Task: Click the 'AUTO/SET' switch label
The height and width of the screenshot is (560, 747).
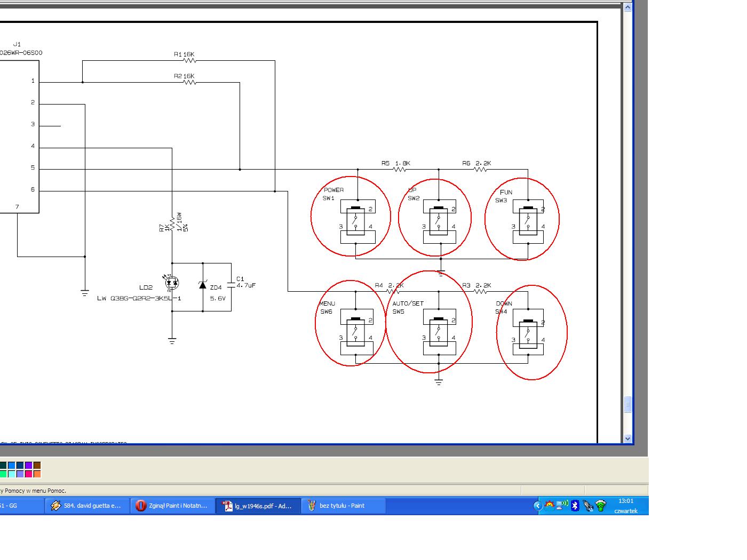Action: 408,303
